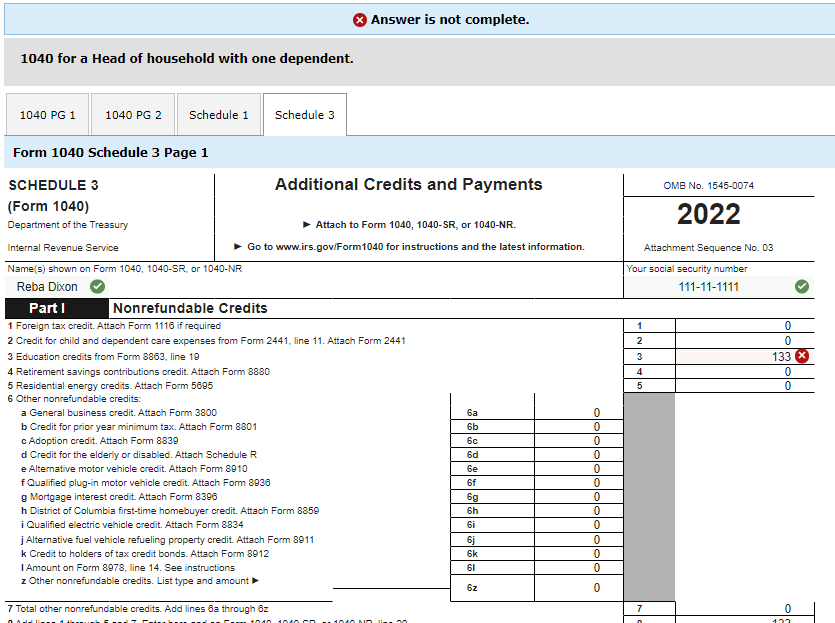This screenshot has width=835, height=623.
Task: Click line 6c adoption credit value
Action: coord(579,441)
